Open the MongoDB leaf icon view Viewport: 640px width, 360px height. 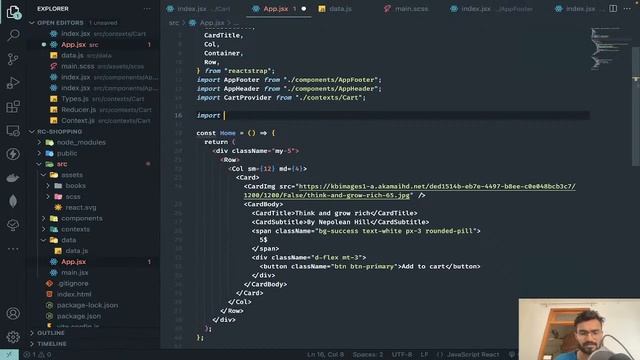pyautogui.click(x=13, y=201)
